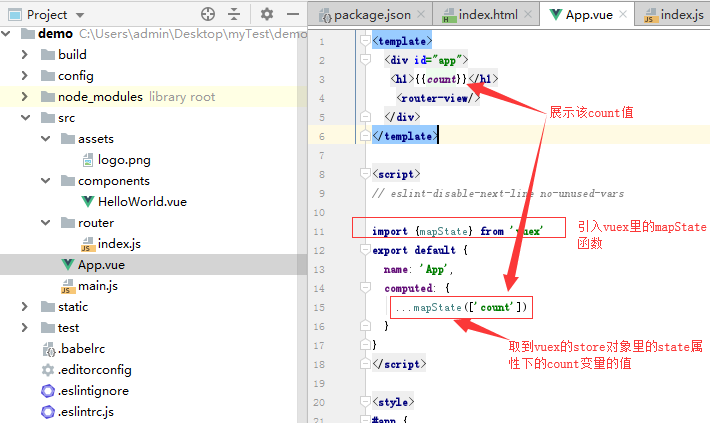Collapse the demo root folder
Image resolution: width=710 pixels, height=423 pixels.
point(6,34)
